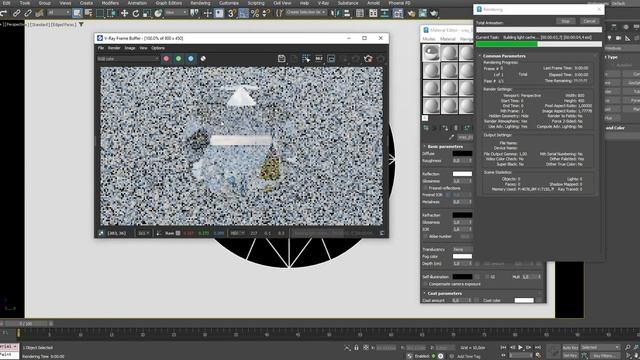Click the Play Animation button

[x=520, y=347]
